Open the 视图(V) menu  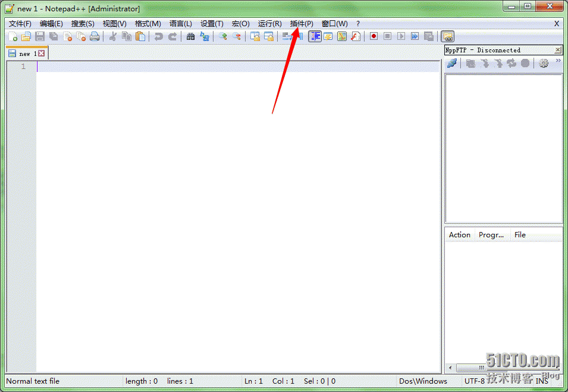(114, 24)
